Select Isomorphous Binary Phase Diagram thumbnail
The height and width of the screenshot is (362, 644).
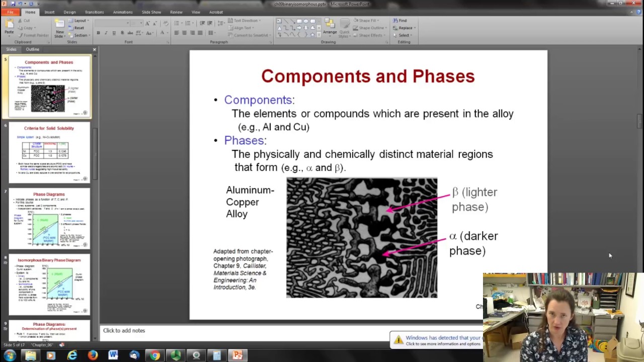(x=49, y=285)
